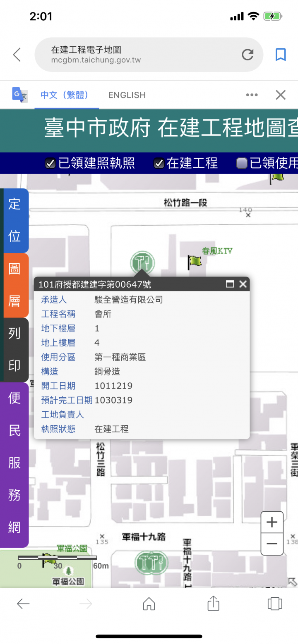
Task: Select the 中文（繁體）tab
Action: pos(65,95)
